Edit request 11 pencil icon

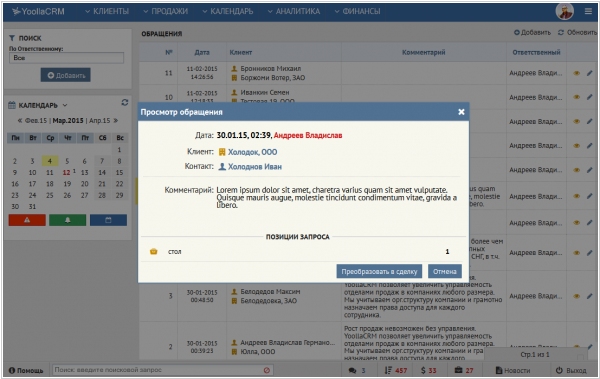[590, 73]
